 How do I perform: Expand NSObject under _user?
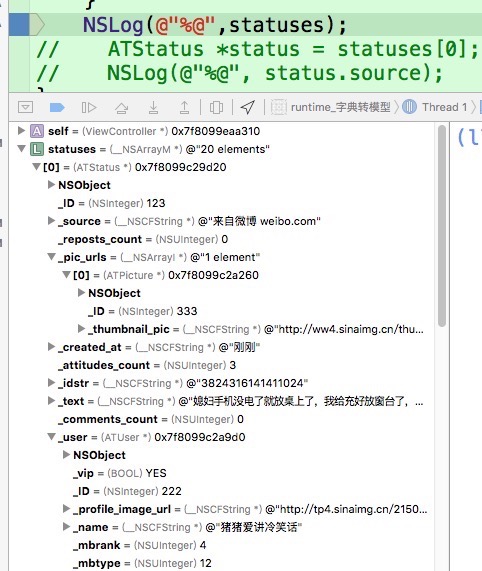point(66,454)
